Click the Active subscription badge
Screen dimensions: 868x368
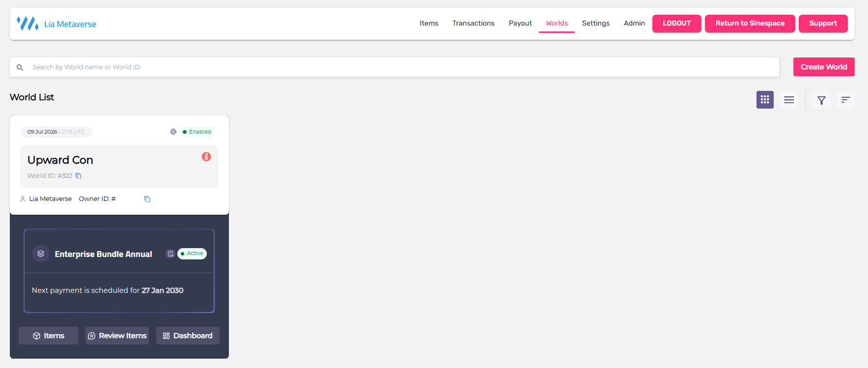(192, 254)
